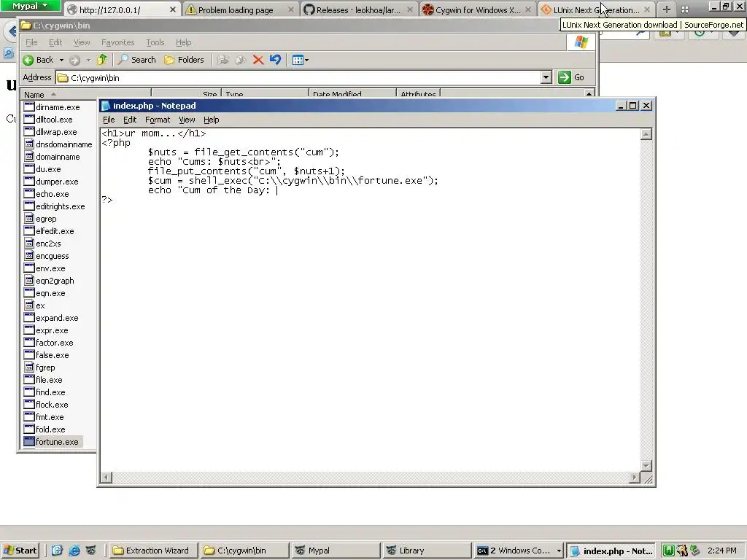This screenshot has height=560, width=747.
Task: Click Notepad's vertical scrollbar up arrow
Action: 646,134
